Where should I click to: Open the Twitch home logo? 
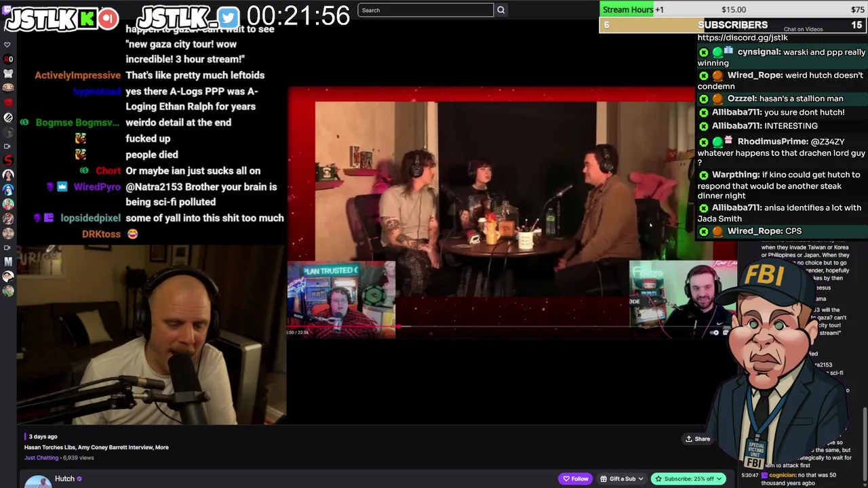click(7, 10)
